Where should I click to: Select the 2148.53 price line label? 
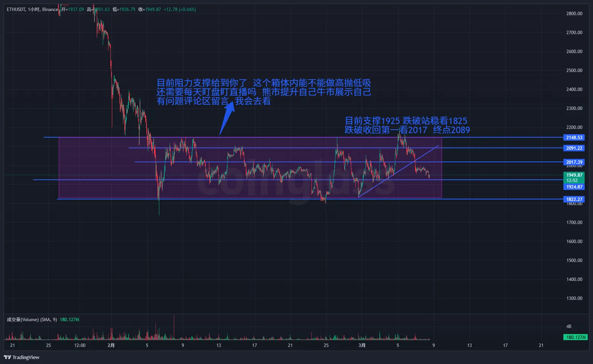click(574, 138)
